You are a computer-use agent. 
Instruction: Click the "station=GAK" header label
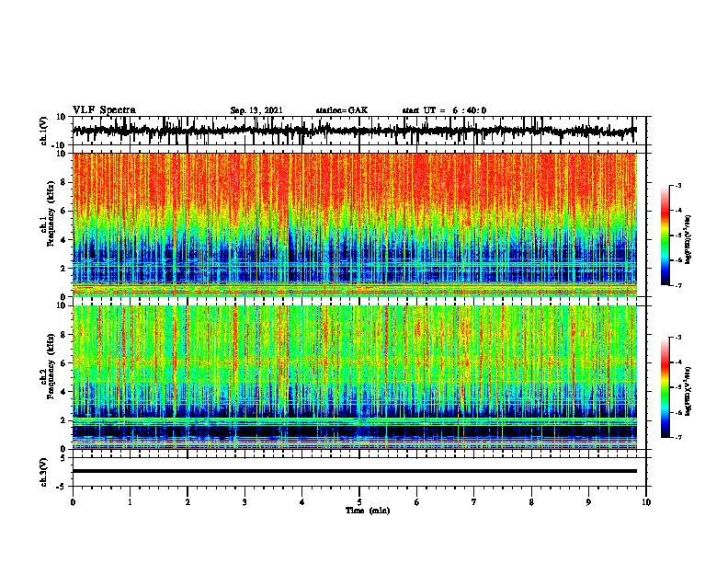[342, 110]
